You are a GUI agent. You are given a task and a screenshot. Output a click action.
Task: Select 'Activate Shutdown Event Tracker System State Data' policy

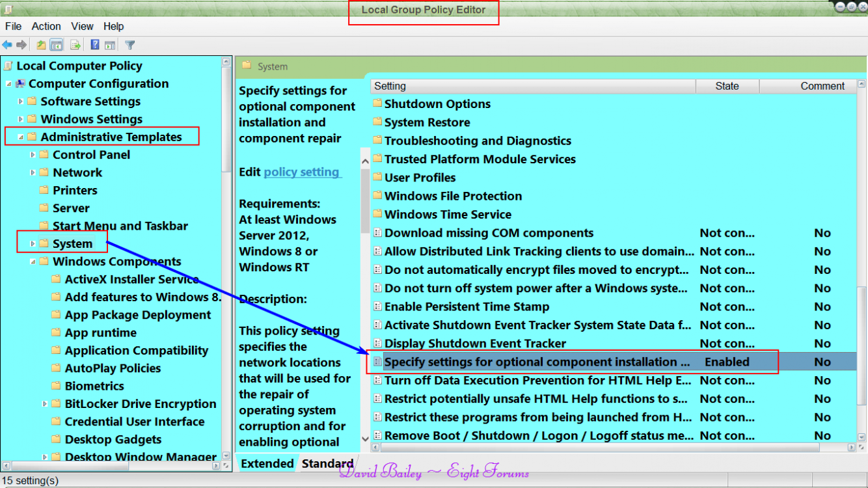point(538,325)
